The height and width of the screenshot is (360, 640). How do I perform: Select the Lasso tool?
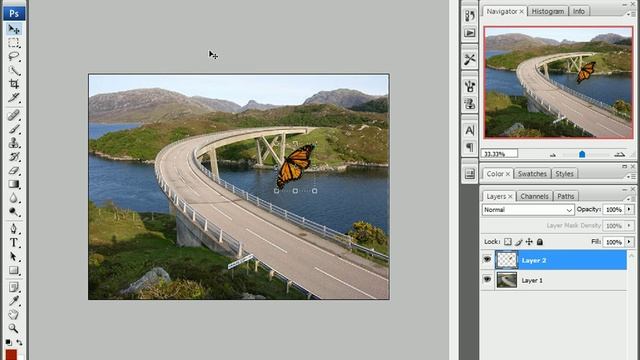coord(14,57)
